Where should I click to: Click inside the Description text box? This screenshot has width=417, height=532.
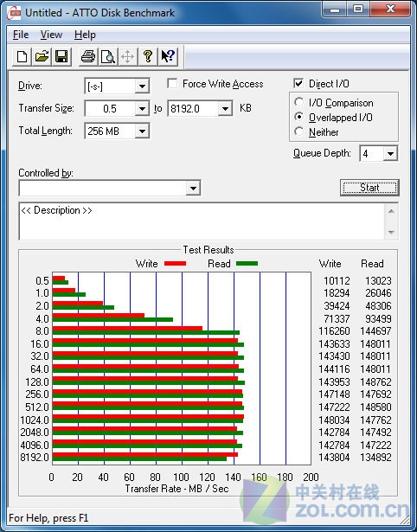[202, 221]
